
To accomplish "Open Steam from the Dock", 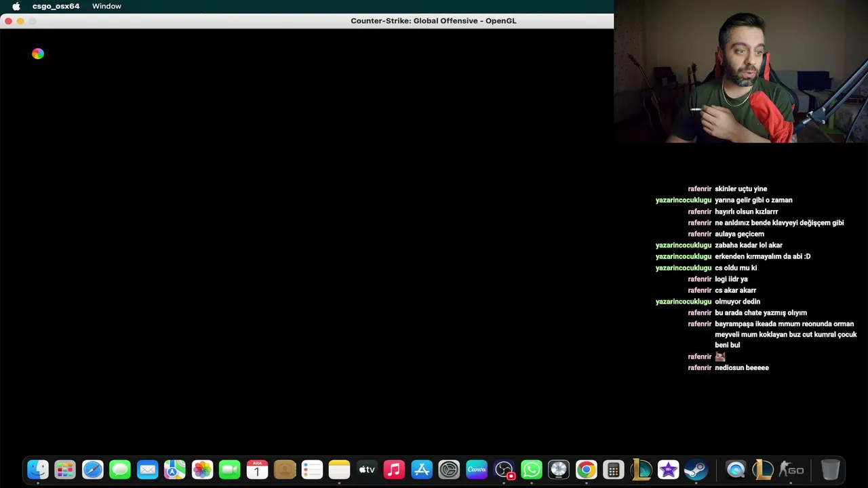I will point(696,470).
